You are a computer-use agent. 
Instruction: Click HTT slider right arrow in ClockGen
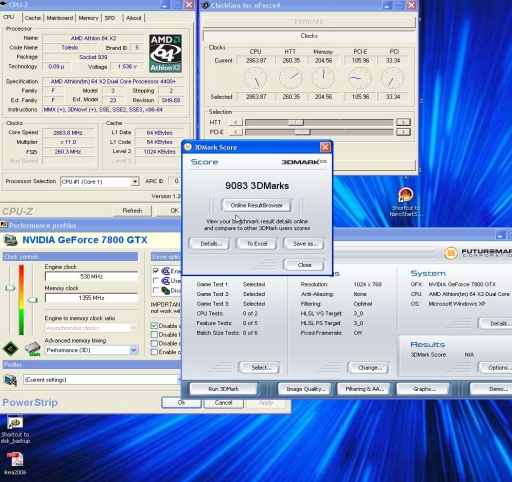(x=403, y=122)
